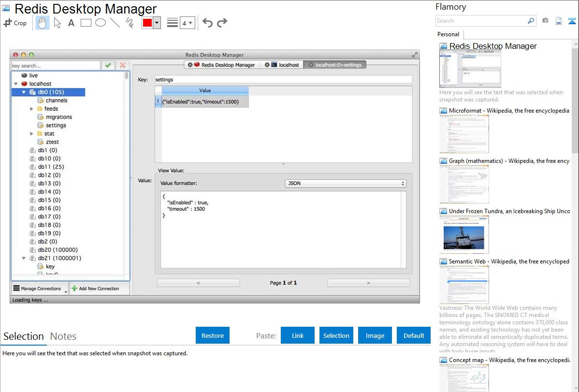579x392 pixels.
Task: Switch to the Notes tab
Action: [x=63, y=336]
